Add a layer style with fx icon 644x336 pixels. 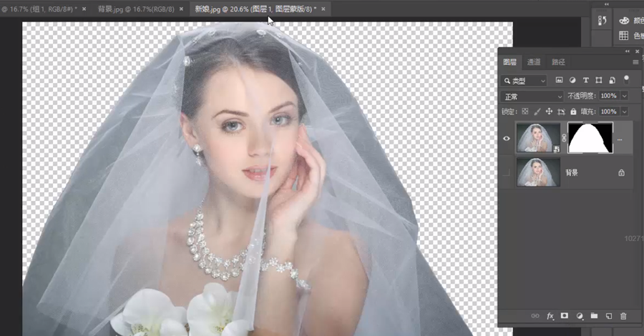click(x=550, y=315)
